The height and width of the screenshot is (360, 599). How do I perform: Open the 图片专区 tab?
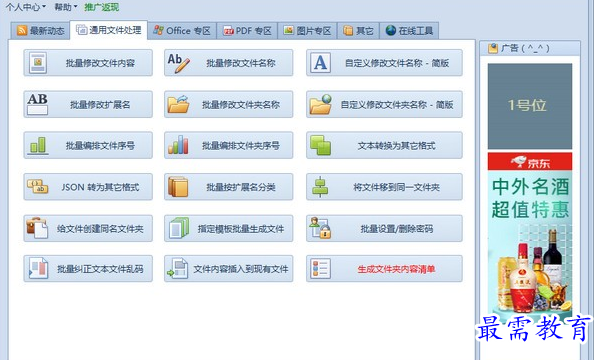pyautogui.click(x=308, y=31)
